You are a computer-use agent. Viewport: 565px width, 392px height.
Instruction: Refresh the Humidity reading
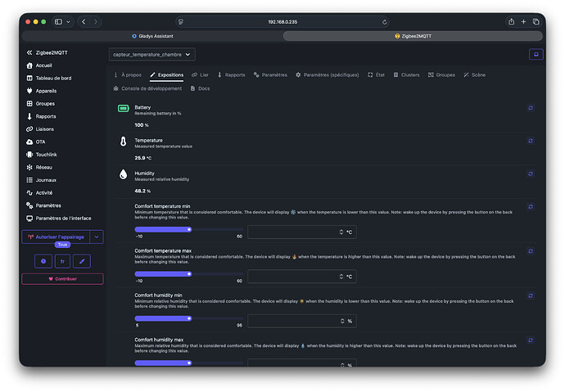(531, 173)
